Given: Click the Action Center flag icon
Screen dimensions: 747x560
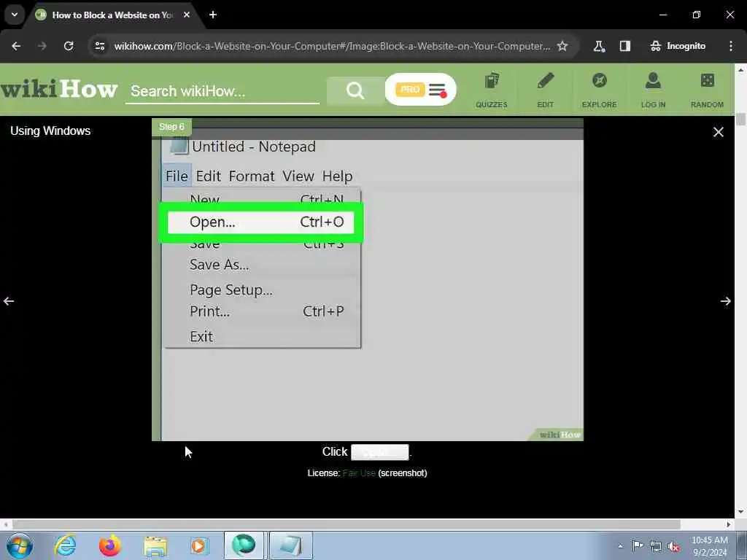Looking at the screenshot, I should [638, 545].
